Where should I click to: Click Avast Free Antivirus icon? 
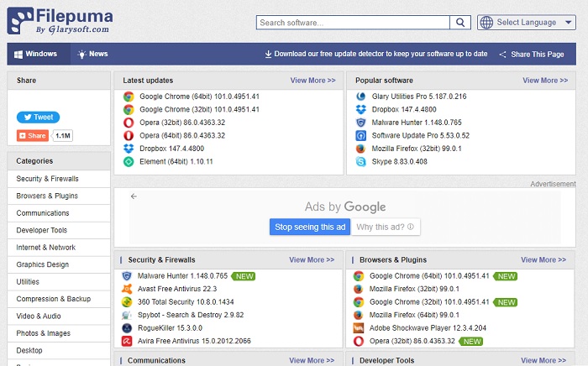[127, 289]
